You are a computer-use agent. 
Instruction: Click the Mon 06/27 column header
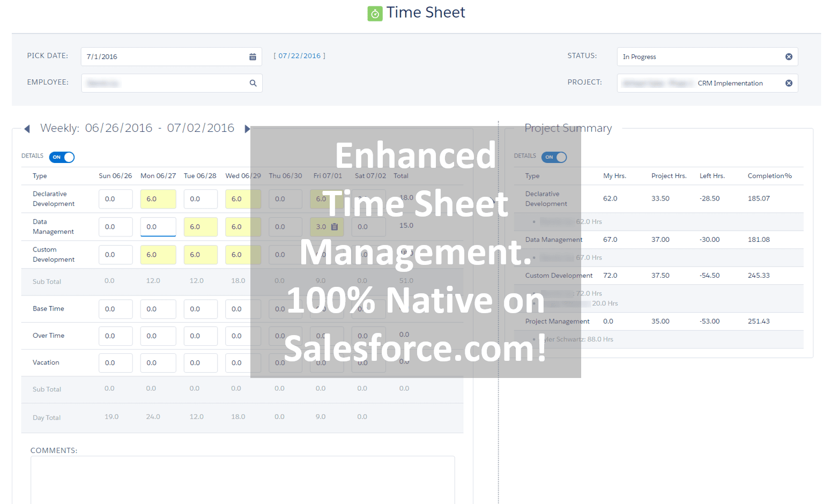pos(158,176)
